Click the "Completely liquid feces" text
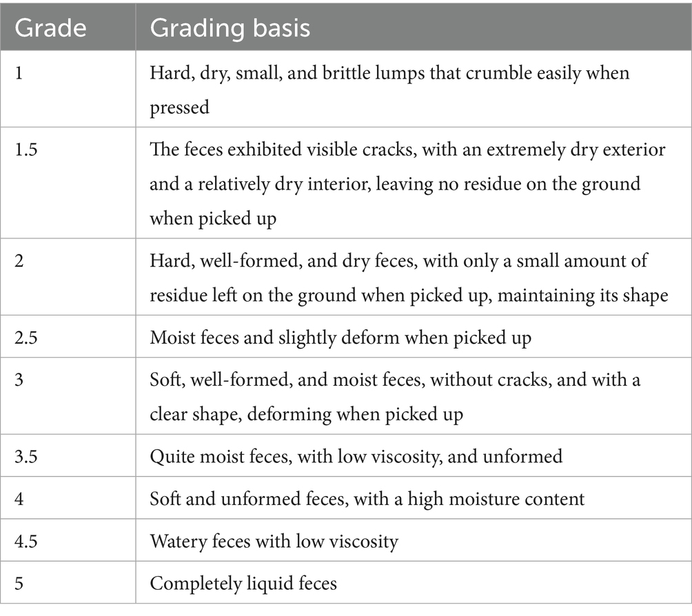 click(x=243, y=584)
